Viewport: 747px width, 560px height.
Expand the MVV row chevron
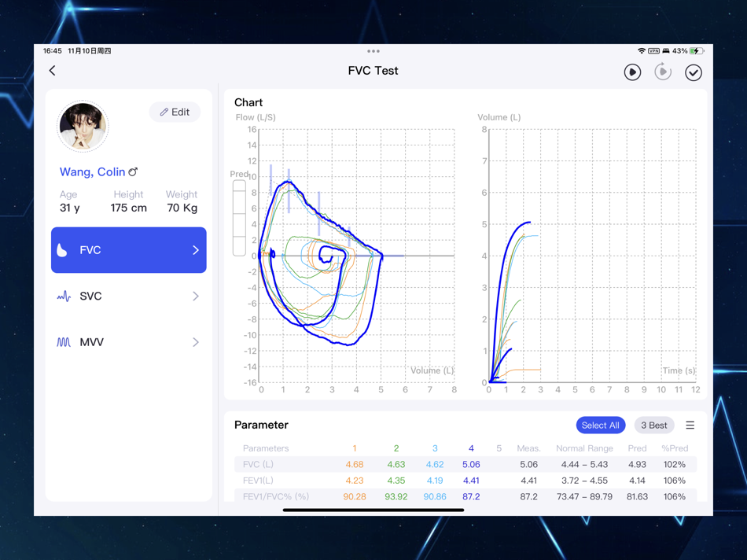195,342
